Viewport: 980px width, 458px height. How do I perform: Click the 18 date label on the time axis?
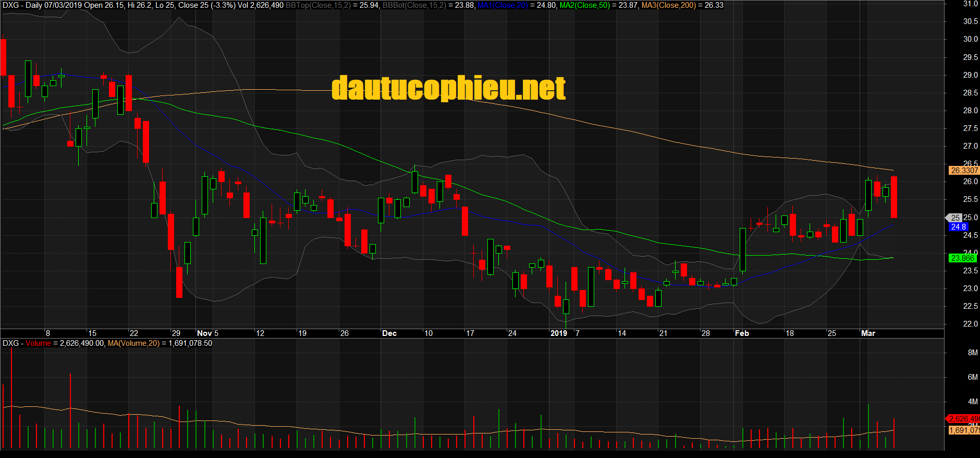[x=790, y=333]
